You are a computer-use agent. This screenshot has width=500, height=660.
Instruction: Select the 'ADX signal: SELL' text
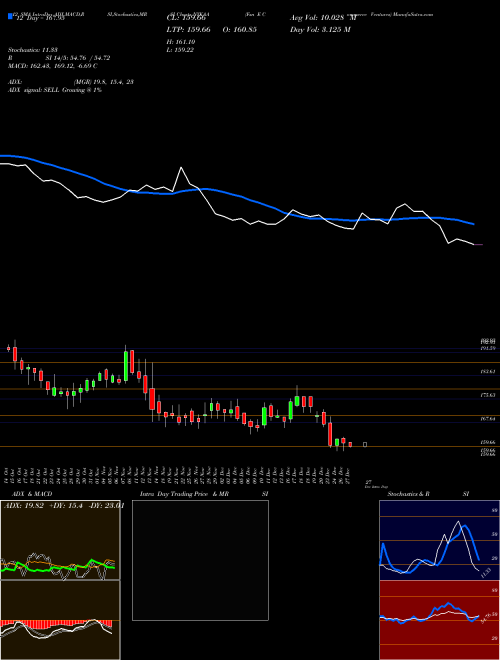(34, 90)
